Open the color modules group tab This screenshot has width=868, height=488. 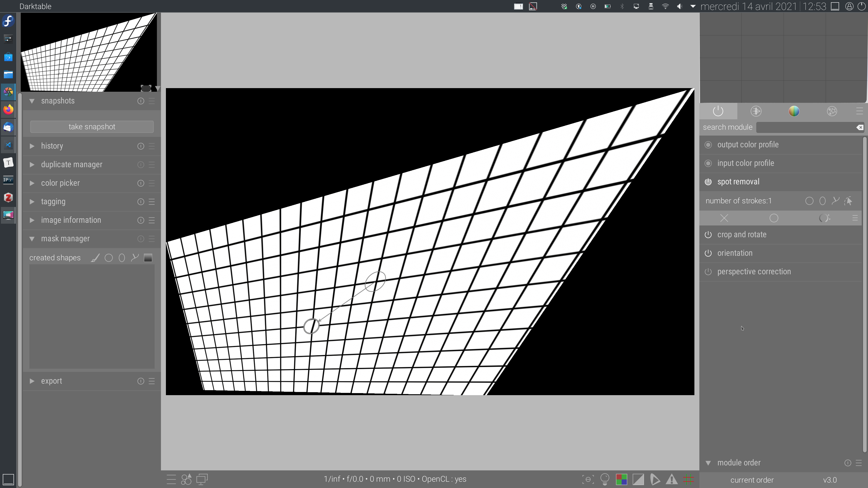coord(794,111)
